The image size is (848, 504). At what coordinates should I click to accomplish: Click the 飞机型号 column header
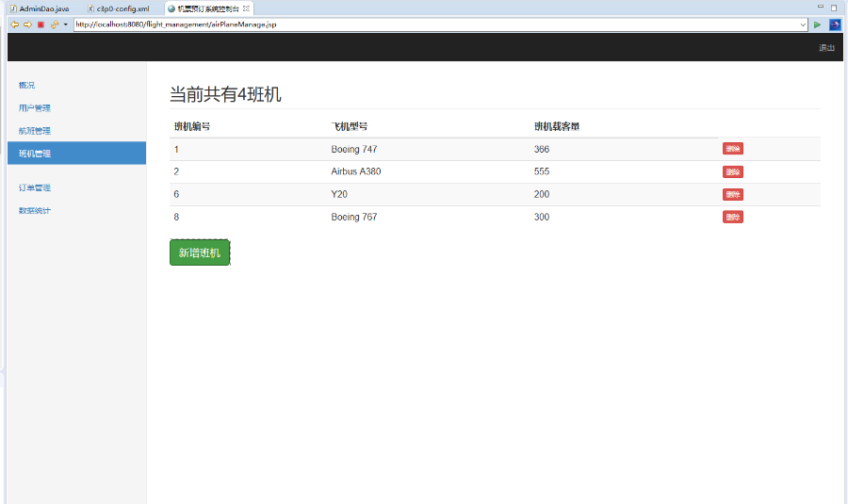pyautogui.click(x=350, y=126)
